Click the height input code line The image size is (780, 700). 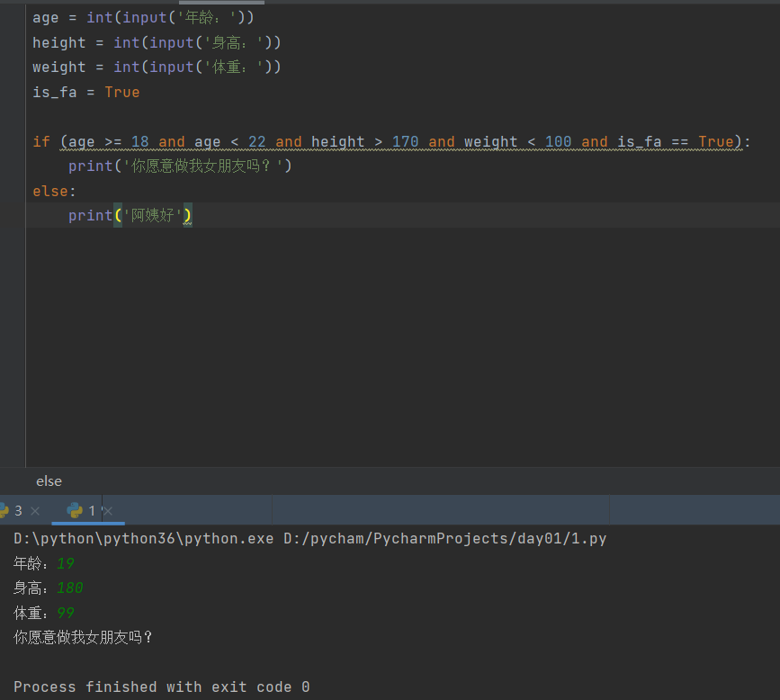[157, 43]
